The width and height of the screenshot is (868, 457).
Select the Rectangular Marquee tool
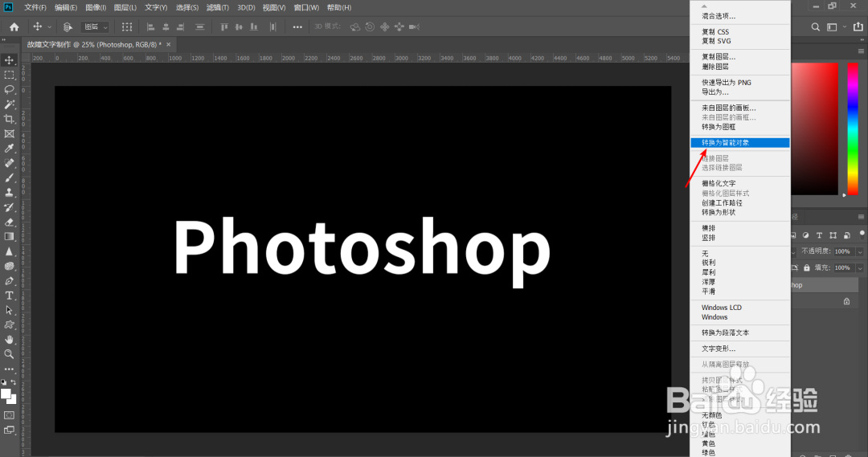coord(10,75)
